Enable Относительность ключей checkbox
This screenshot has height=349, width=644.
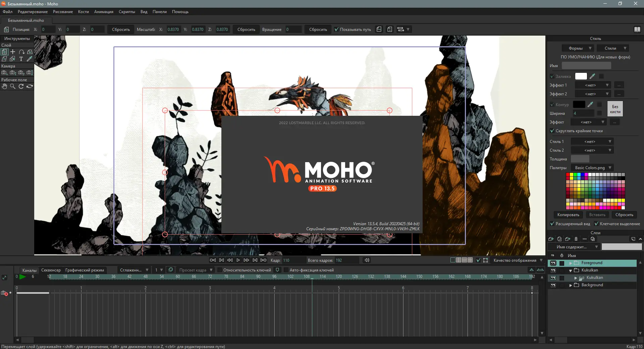pyautogui.click(x=220, y=270)
